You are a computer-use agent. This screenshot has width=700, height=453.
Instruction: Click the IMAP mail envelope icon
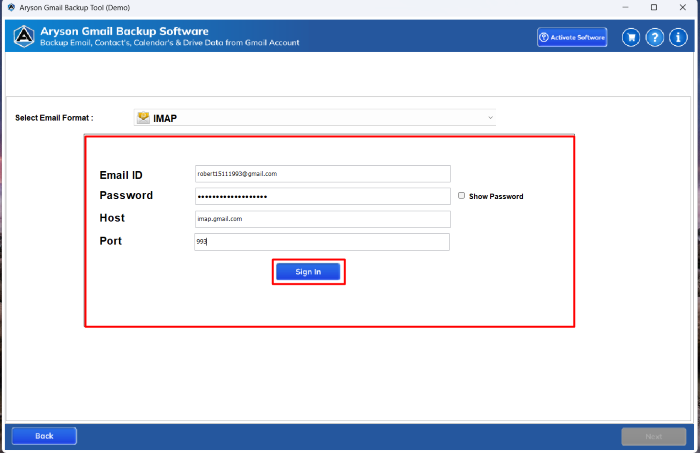(x=143, y=117)
